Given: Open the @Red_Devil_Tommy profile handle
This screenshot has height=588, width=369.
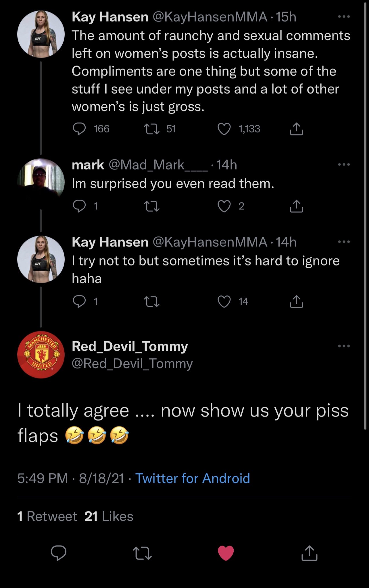Looking at the screenshot, I should pos(132,364).
